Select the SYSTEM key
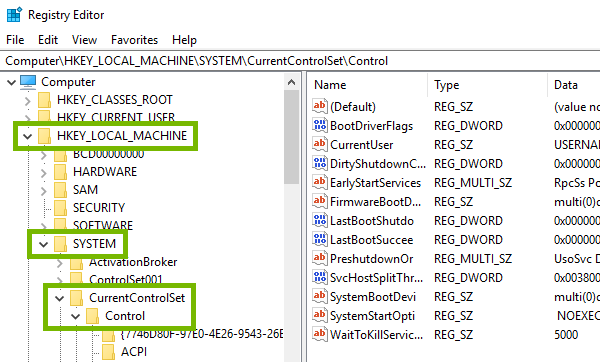The width and height of the screenshot is (600, 362). click(x=94, y=244)
